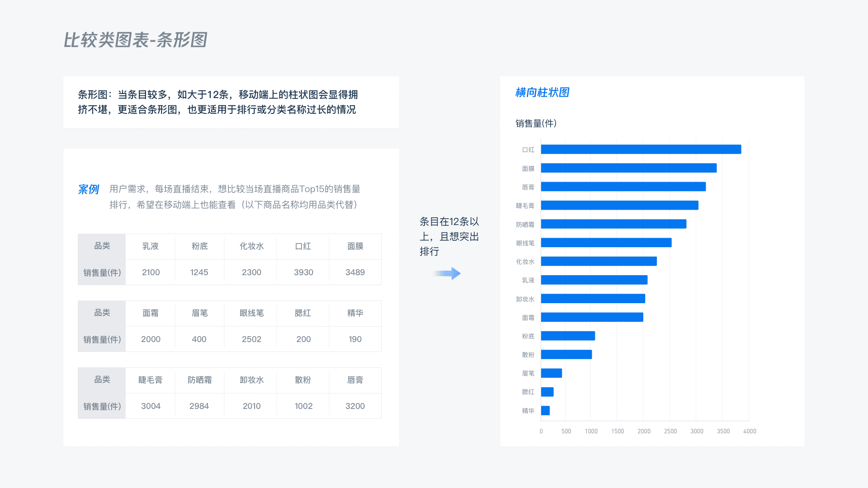Click the 销售量(件) chart axis title
868x488 pixels.
[x=536, y=123]
